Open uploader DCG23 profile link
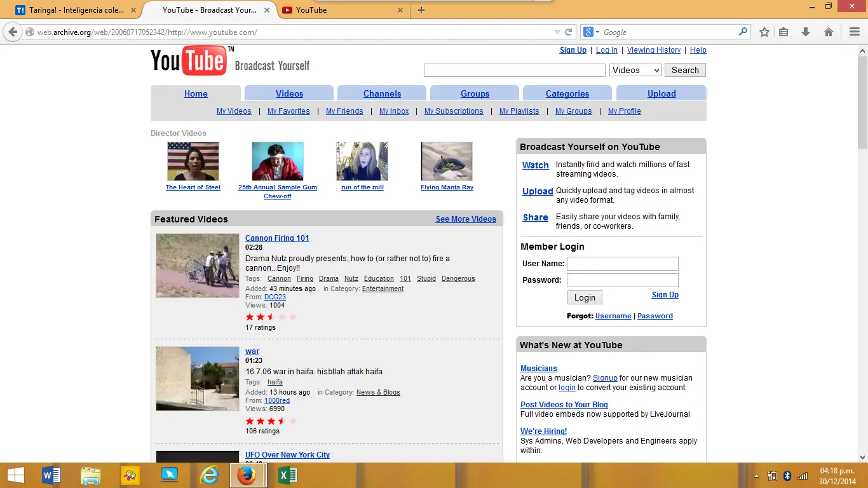 coord(275,297)
